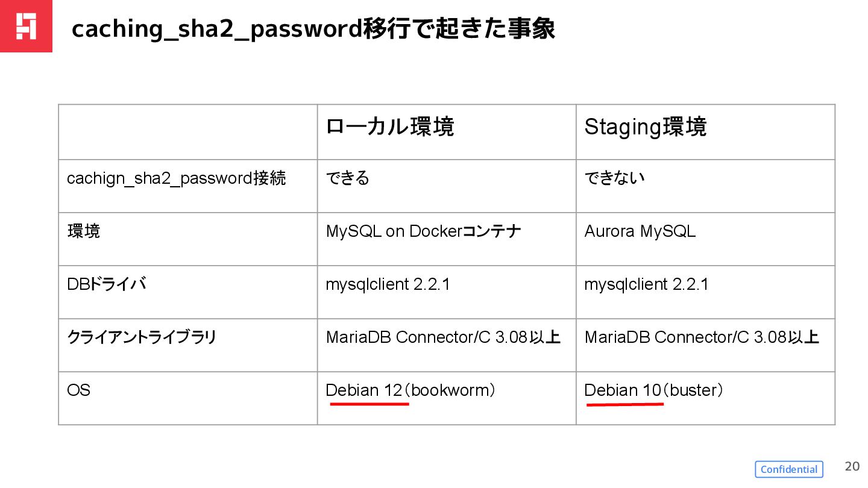Select the 環境 row label
The image size is (868, 488).
[x=84, y=231]
